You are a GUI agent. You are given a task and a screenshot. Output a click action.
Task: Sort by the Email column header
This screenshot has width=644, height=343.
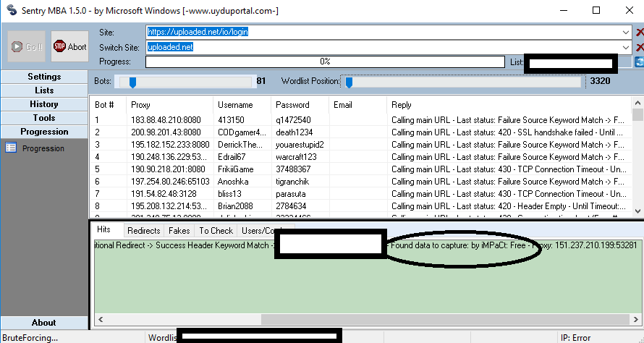point(357,105)
